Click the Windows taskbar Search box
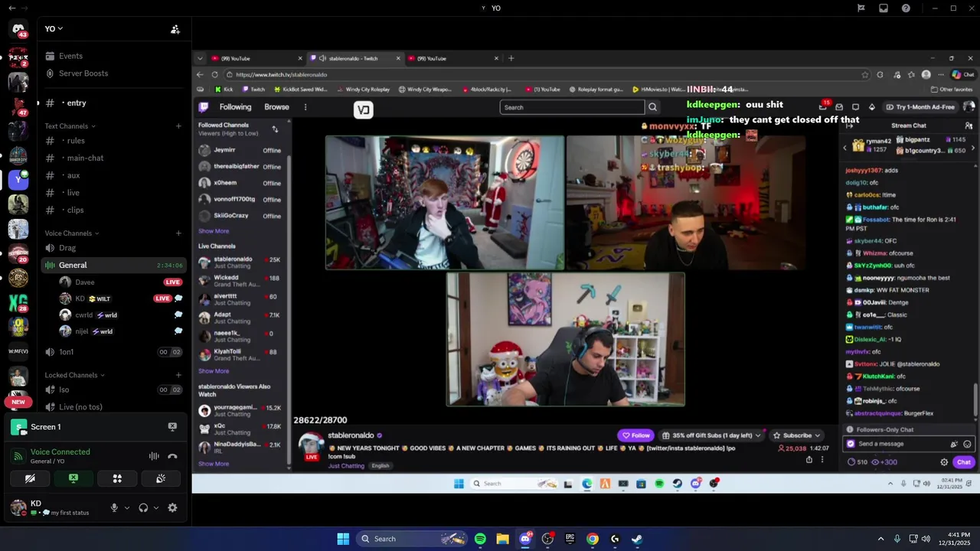980x551 pixels. coord(412,539)
